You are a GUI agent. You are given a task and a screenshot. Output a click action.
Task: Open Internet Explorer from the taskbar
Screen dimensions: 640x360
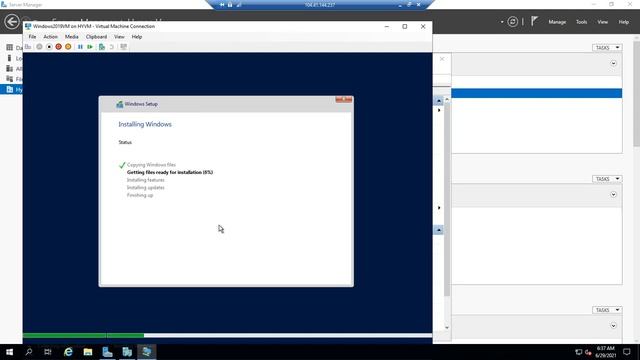pyautogui.click(x=68, y=352)
